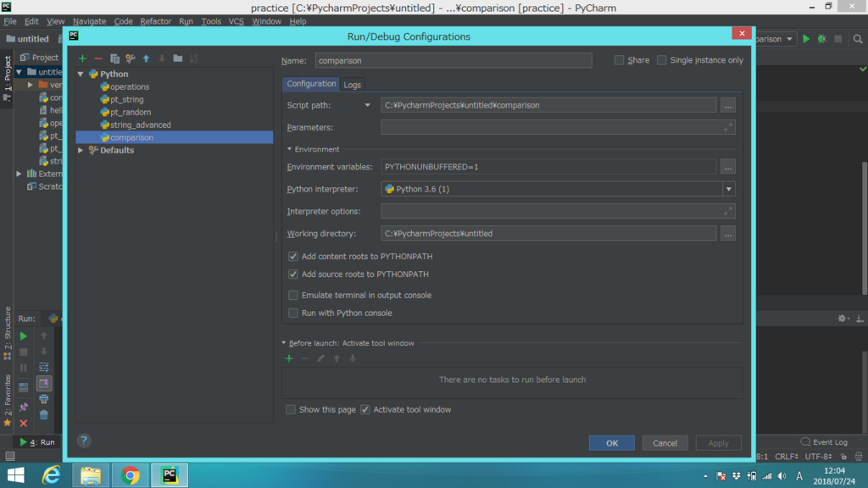
Task: Run the program with green arrow in toolbar
Action: [x=806, y=39]
